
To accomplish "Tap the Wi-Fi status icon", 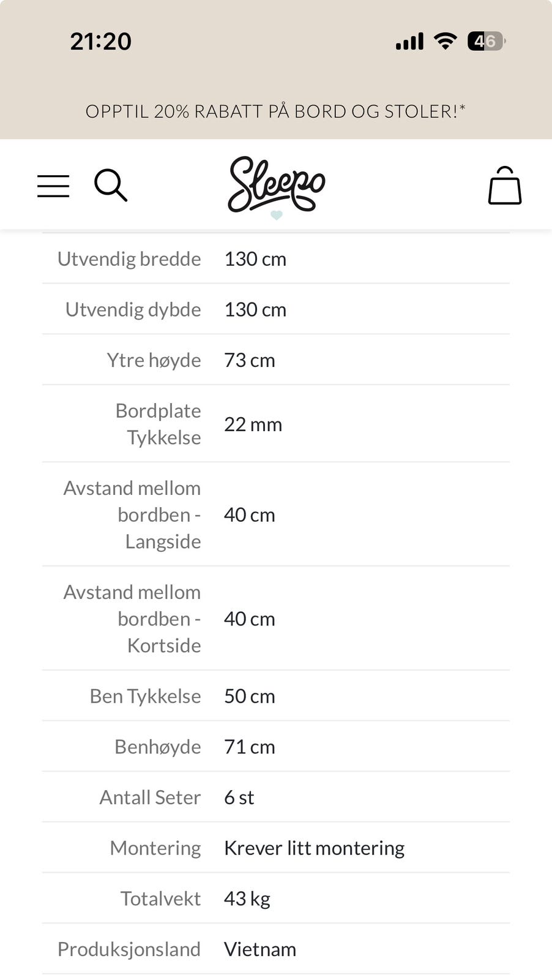I will pyautogui.click(x=445, y=41).
